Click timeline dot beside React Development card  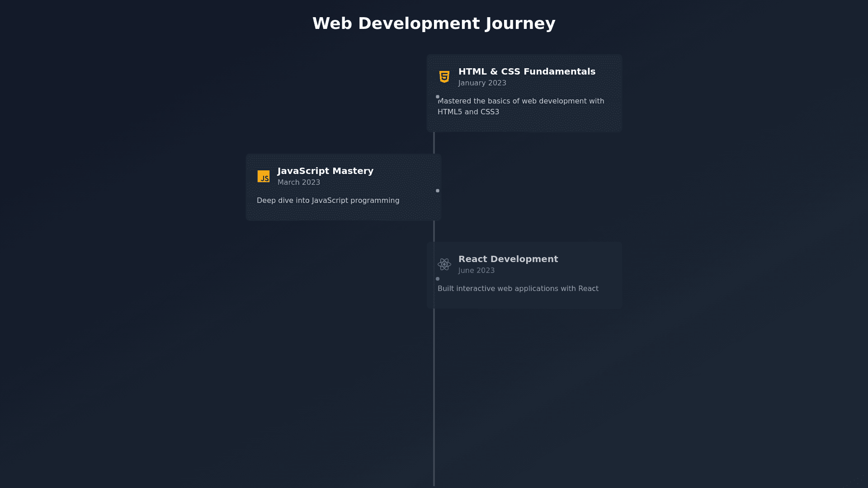click(x=438, y=279)
